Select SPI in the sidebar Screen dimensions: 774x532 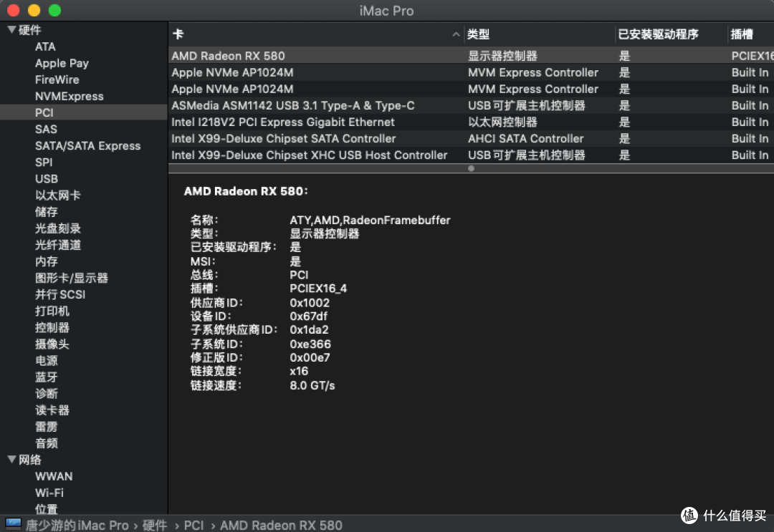44,163
